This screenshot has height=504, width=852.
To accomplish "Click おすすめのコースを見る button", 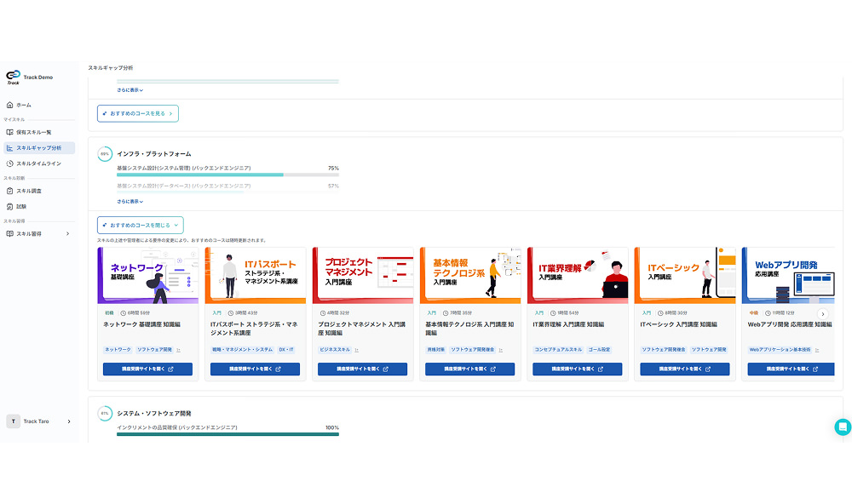I will tap(137, 113).
